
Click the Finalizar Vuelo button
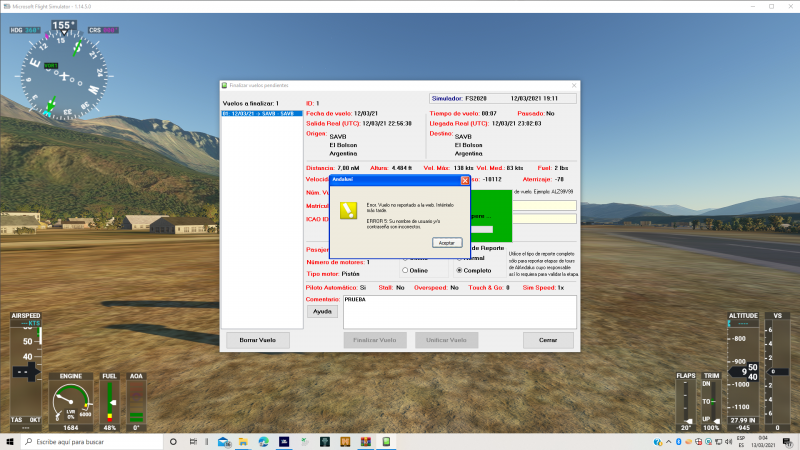[375, 340]
